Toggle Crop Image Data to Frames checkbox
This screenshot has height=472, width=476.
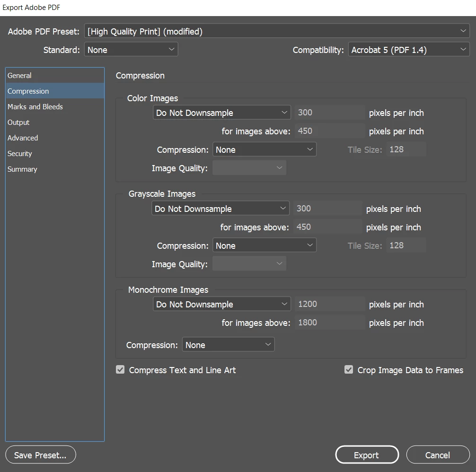(x=349, y=369)
